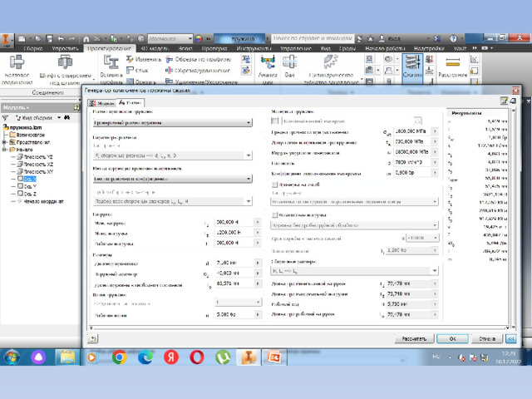Toggle the user material checkbox
Image resolution: width=532 pixels, height=399 pixels.
tap(276, 121)
